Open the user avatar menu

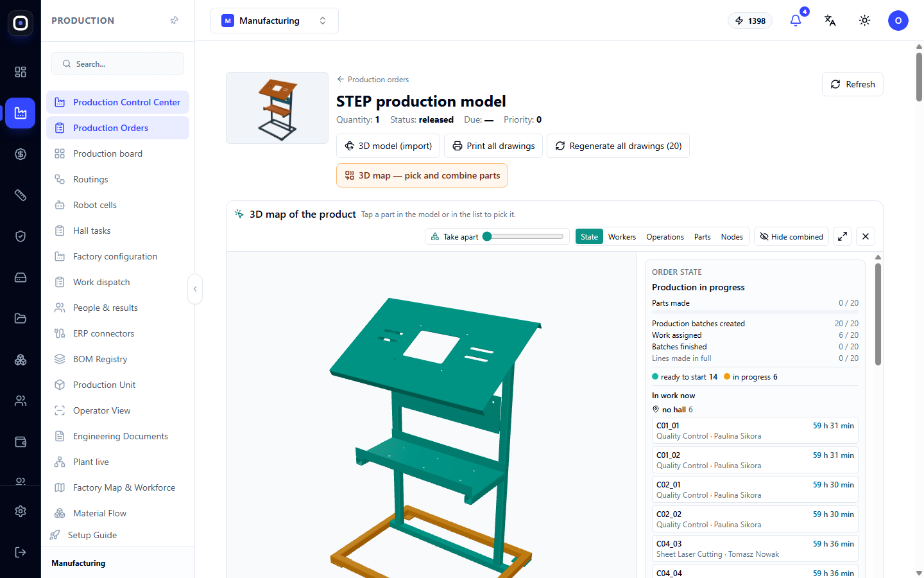[x=898, y=21]
